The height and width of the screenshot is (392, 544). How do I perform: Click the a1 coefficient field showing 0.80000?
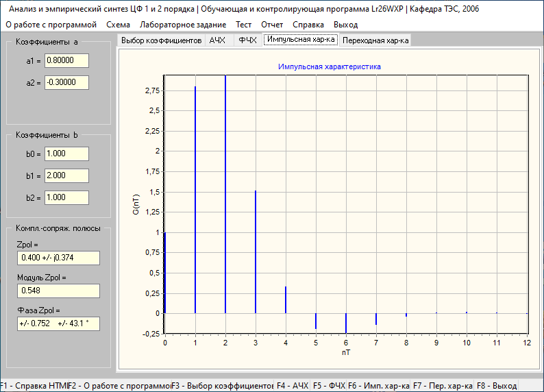tap(66, 61)
